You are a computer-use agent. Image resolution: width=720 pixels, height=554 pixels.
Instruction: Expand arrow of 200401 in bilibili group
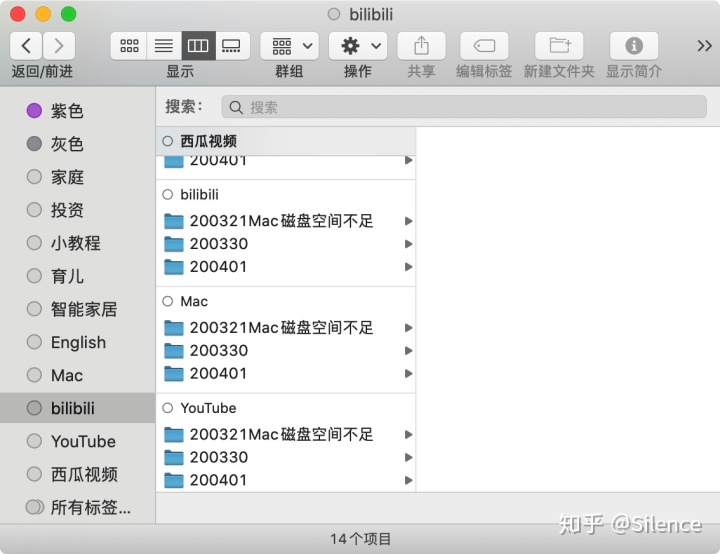point(408,267)
